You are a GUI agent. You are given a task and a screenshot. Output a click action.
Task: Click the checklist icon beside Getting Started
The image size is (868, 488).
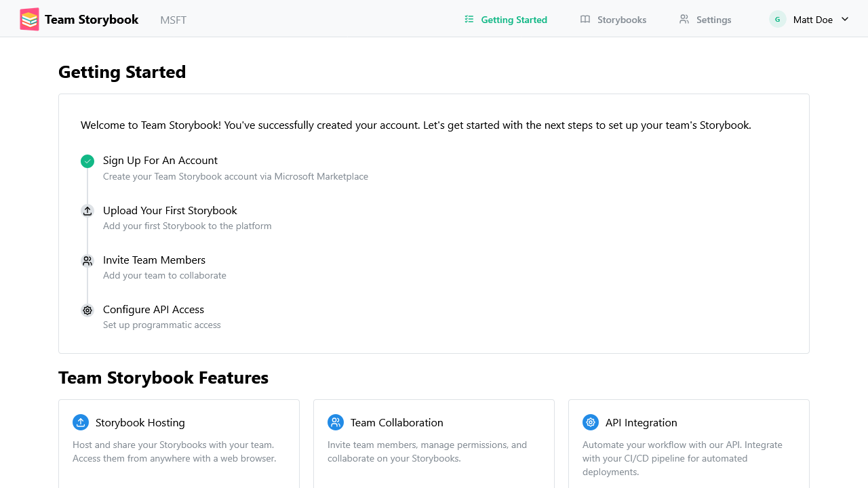pos(469,20)
